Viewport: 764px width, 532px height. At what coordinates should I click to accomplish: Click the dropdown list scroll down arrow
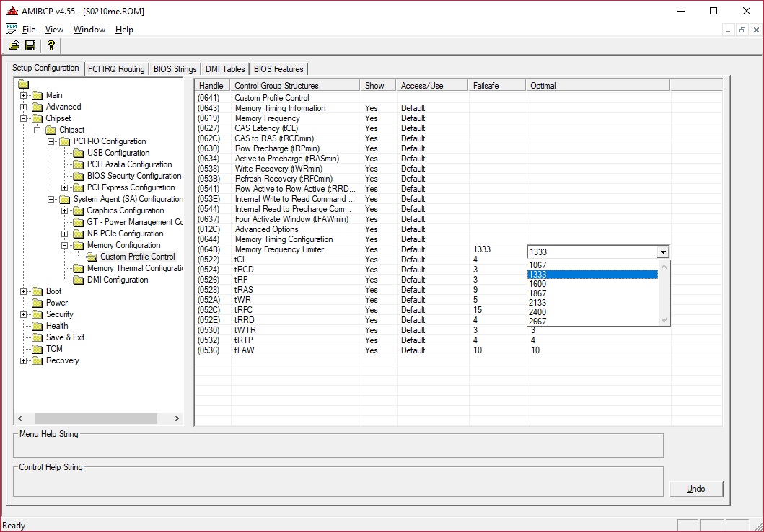[664, 320]
